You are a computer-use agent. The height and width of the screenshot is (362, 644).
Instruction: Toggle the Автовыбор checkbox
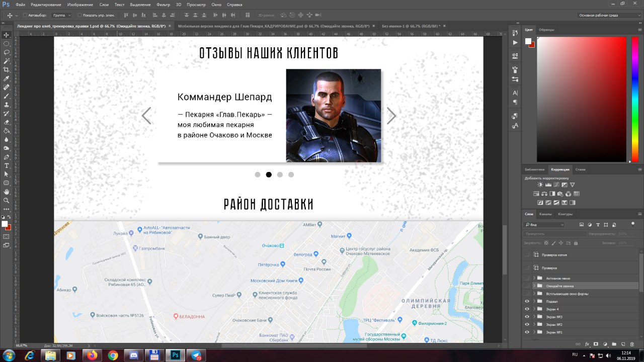click(24, 15)
